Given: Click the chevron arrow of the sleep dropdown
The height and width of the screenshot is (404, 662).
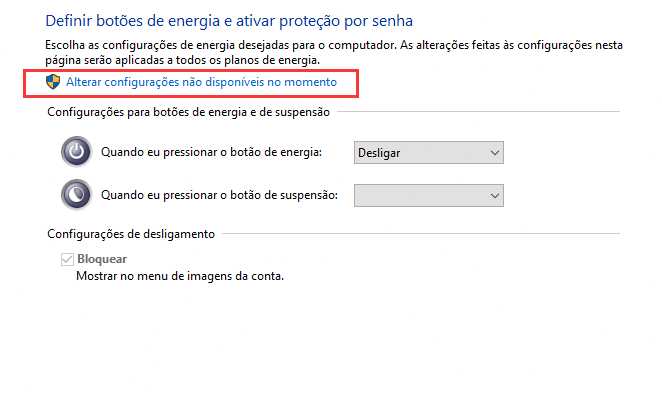Looking at the screenshot, I should click(x=494, y=194).
